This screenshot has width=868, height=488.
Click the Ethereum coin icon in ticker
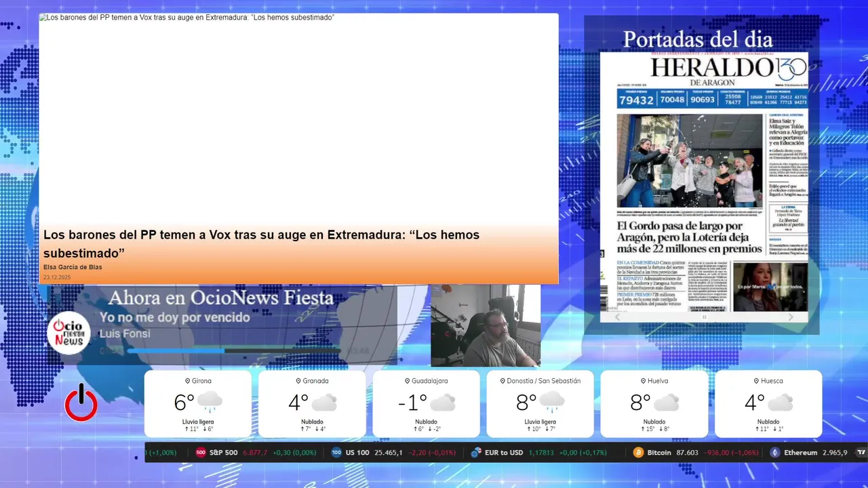click(x=775, y=452)
